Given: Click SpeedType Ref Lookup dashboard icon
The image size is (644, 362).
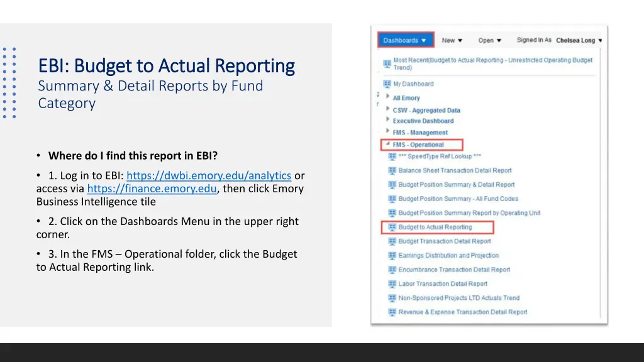Looking at the screenshot, I should click(x=392, y=156).
